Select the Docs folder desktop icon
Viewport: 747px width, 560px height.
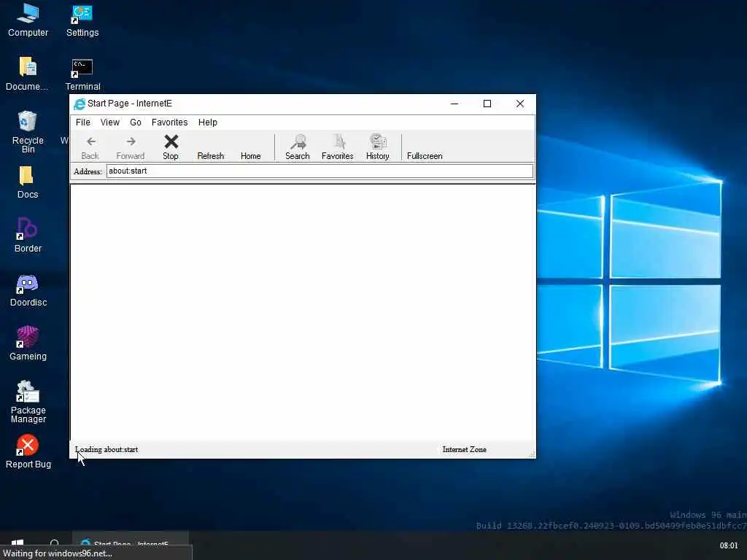pyautogui.click(x=28, y=182)
